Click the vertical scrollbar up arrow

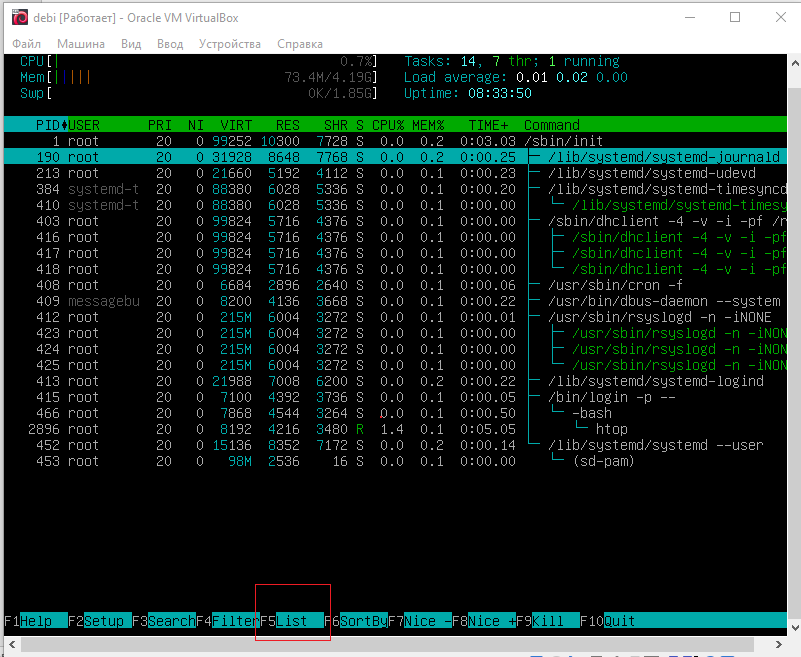pos(794,63)
